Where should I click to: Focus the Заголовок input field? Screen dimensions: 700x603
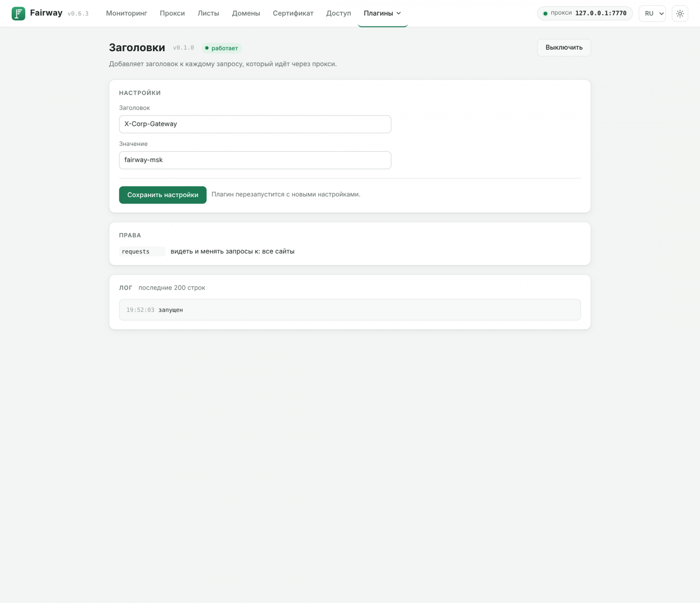coord(255,124)
